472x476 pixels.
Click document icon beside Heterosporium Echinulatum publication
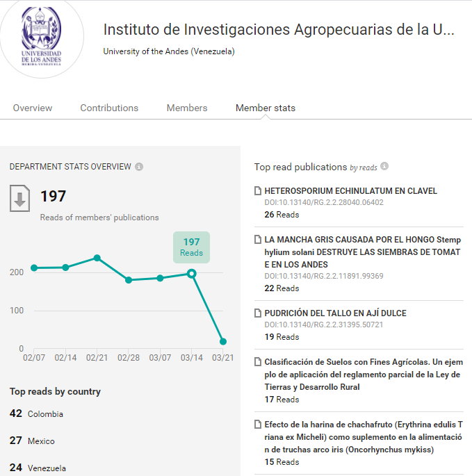[258, 191]
